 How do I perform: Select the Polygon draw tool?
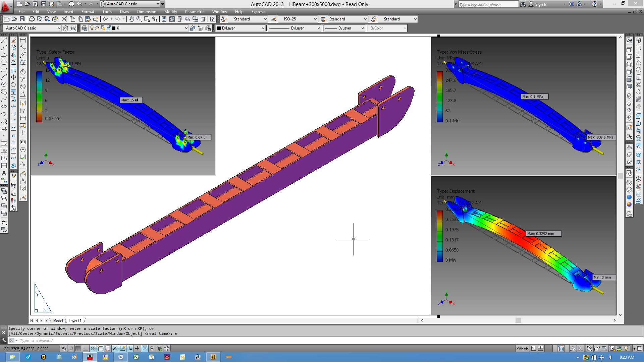click(4, 63)
